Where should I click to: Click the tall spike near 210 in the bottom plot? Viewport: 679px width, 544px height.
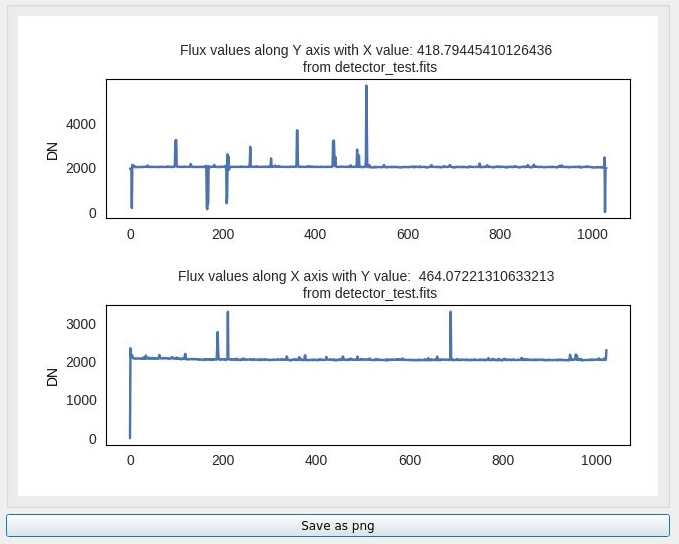tap(228, 313)
